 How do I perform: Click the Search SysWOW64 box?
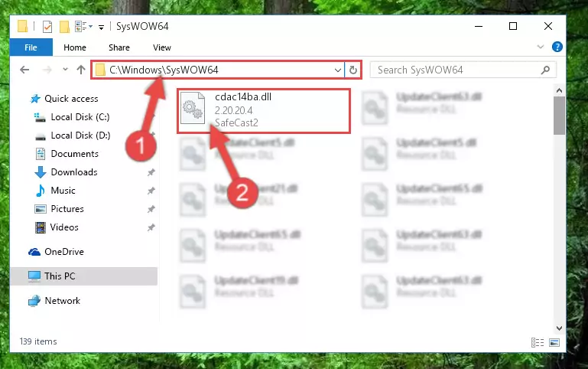pyautogui.click(x=463, y=70)
